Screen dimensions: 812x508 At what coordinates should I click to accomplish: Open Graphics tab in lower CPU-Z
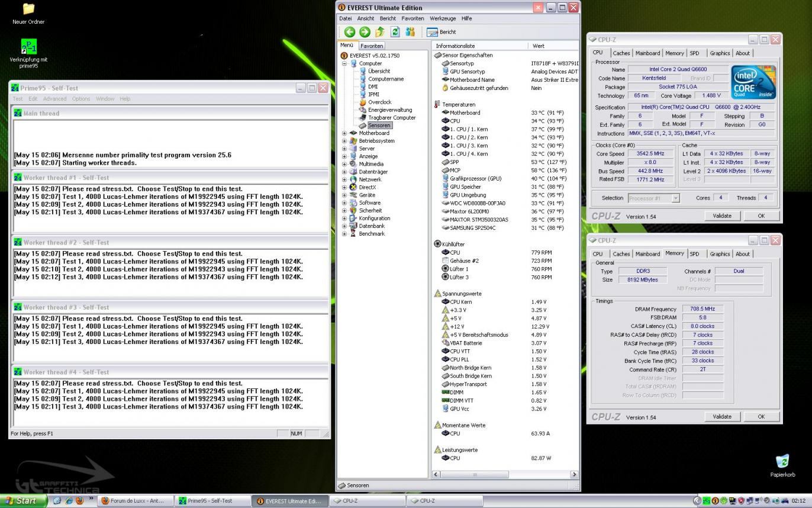point(720,254)
